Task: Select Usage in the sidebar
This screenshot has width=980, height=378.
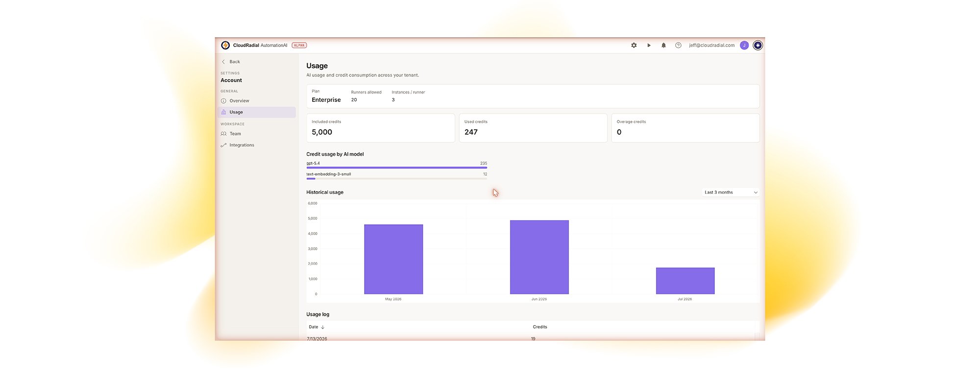Action: point(257,112)
